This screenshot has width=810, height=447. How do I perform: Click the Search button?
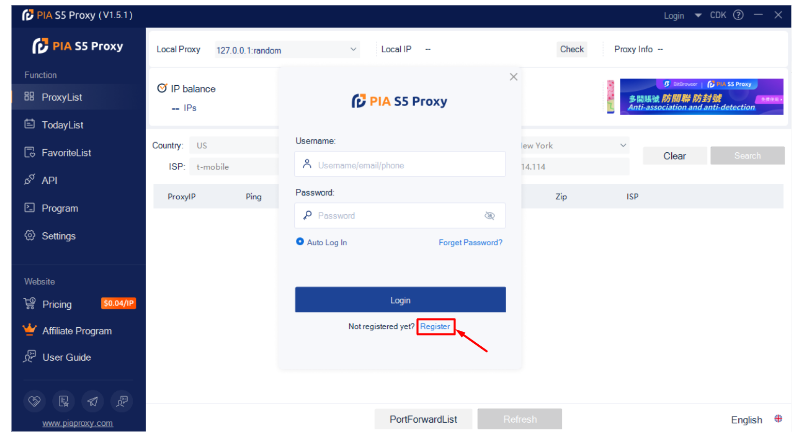[x=747, y=156]
